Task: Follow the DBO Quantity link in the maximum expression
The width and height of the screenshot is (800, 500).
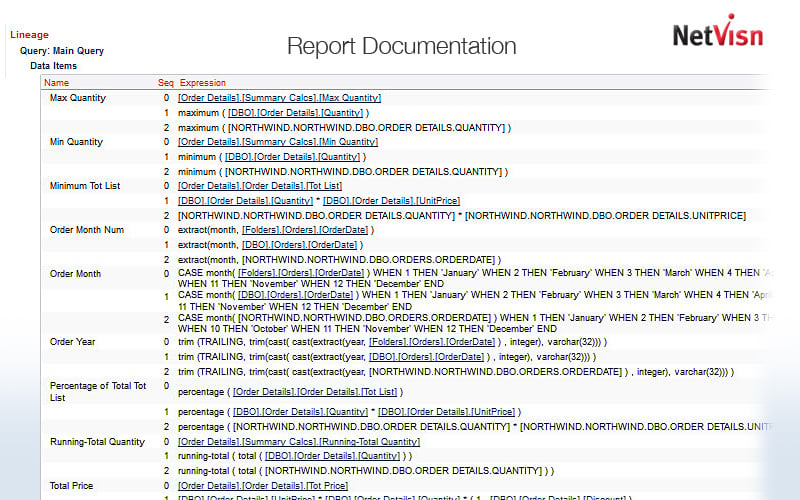Action: click(296, 113)
